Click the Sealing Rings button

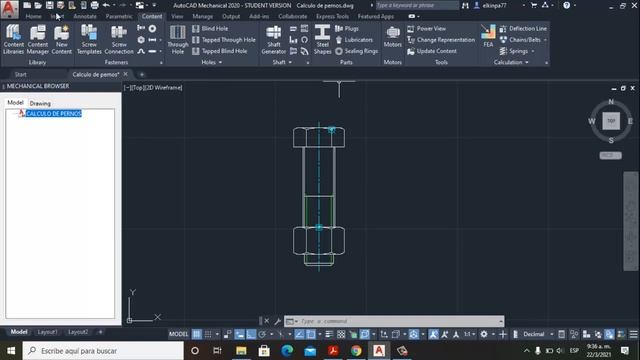click(356, 51)
